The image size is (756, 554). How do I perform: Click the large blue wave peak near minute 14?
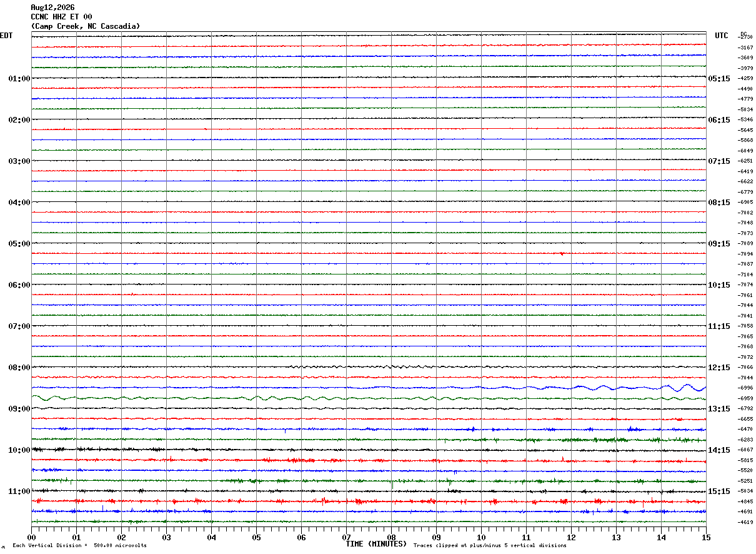[687, 386]
